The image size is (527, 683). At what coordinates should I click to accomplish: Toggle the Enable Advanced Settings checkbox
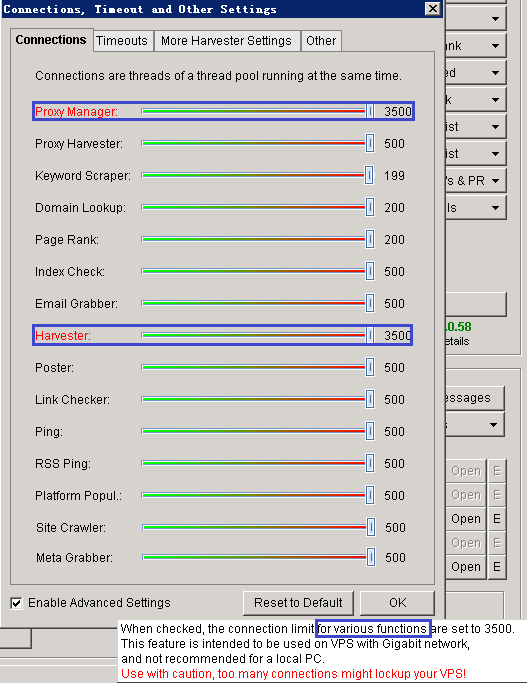point(16,603)
